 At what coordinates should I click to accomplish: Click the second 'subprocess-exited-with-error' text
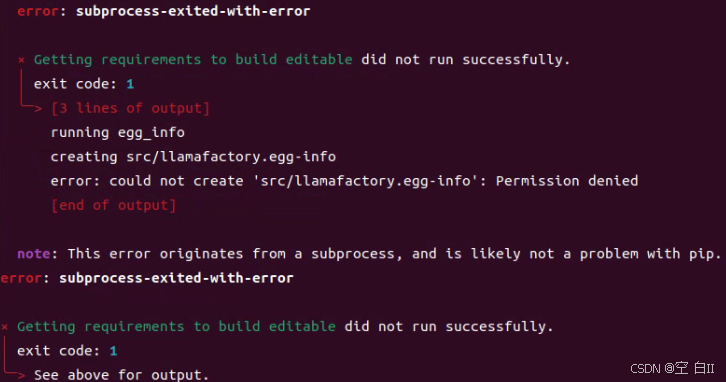coord(176,278)
